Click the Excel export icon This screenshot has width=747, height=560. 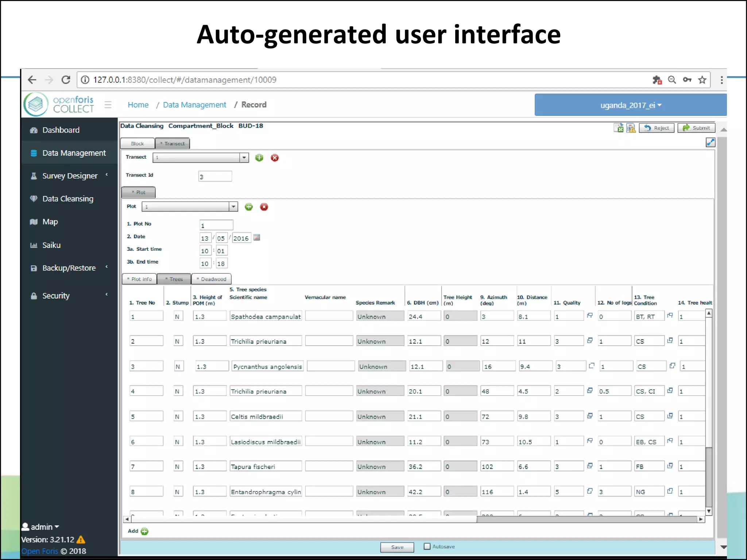[x=619, y=128]
